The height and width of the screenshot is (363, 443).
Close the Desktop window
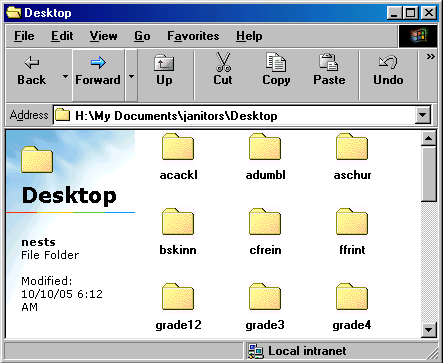(x=429, y=13)
